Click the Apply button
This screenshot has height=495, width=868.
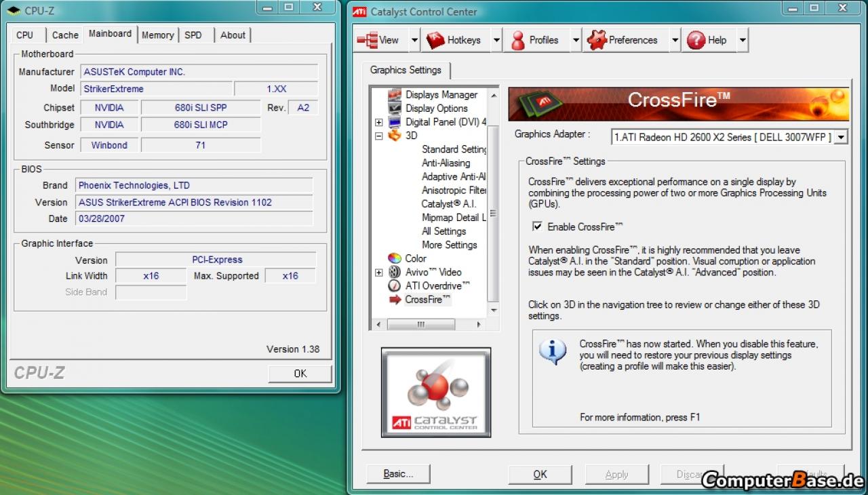click(616, 474)
